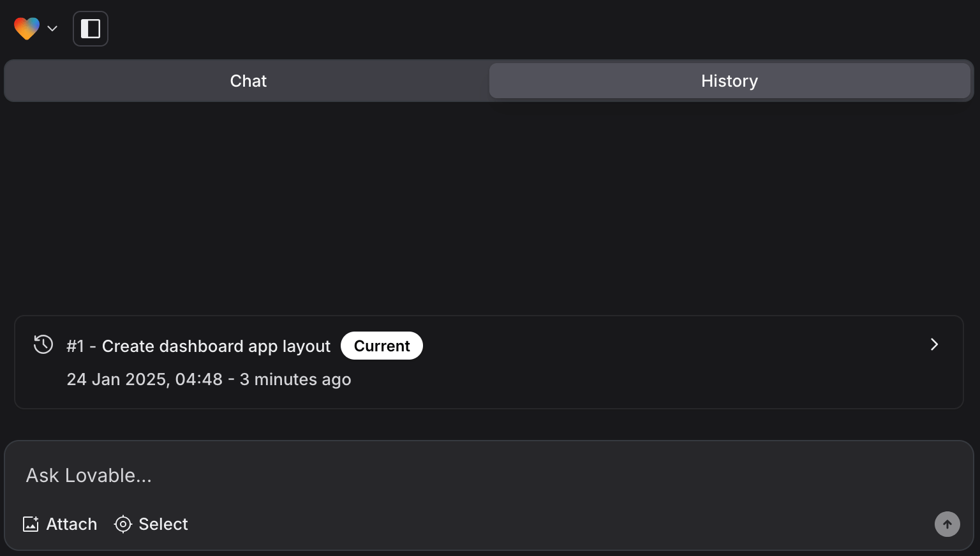This screenshot has width=980, height=556.
Task: Click the Select label text
Action: 163,524
